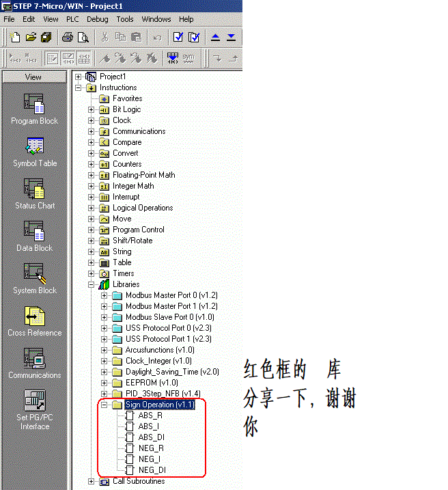Click the Undo arrow icon
448x490 pixels.
click(157, 38)
